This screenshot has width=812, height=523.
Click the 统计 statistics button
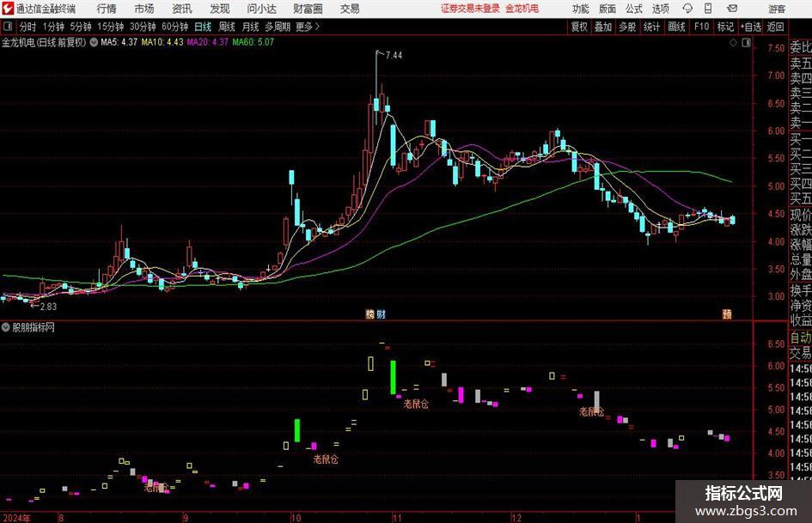point(652,27)
